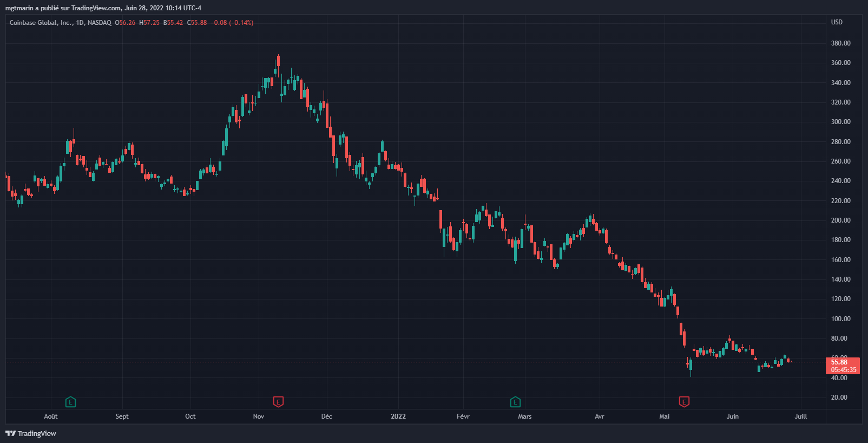Click the red earnings marker near Nov

click(x=278, y=402)
